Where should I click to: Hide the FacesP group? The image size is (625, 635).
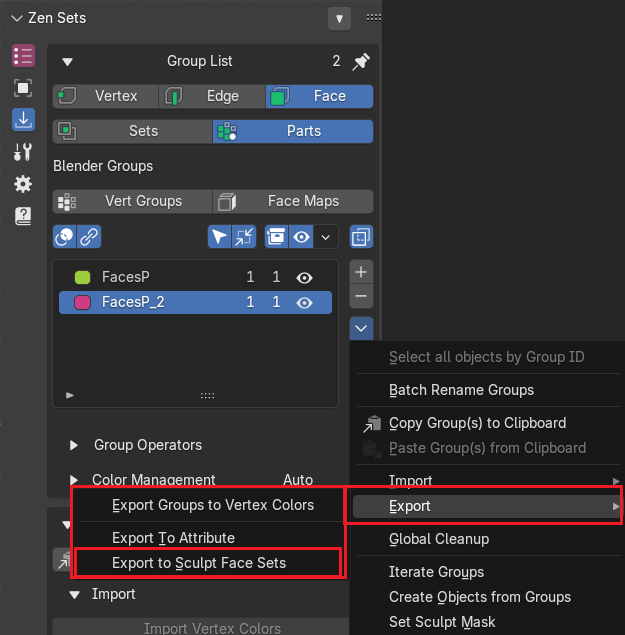(304, 278)
